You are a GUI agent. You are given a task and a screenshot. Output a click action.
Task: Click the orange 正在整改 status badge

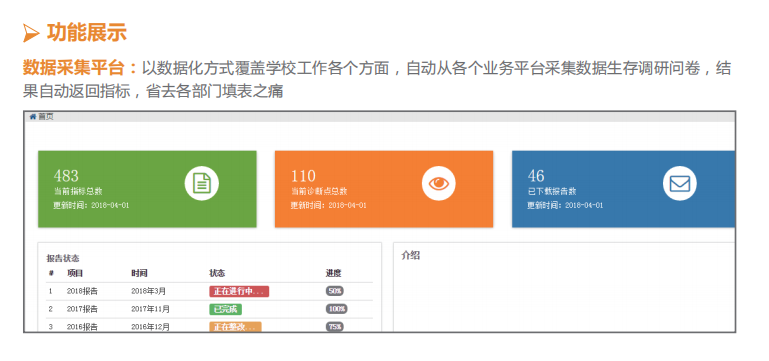pos(235,327)
